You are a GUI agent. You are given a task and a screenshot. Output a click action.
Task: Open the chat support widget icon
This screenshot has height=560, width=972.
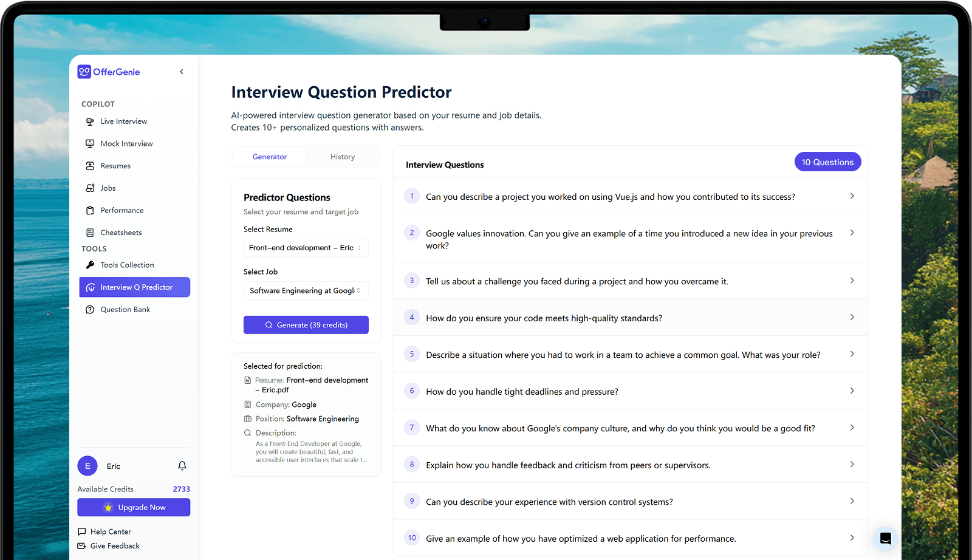point(885,538)
